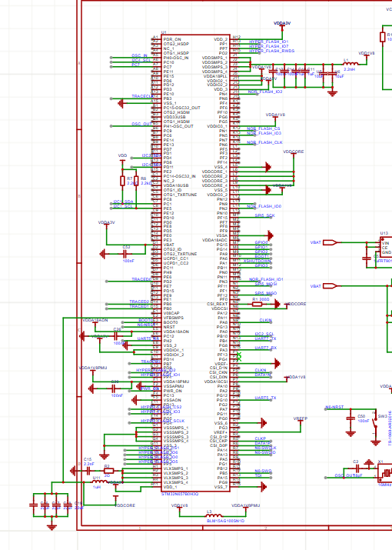
Task: Select resistor R1 300Ω near CSI_REXT
Action: pos(257,304)
